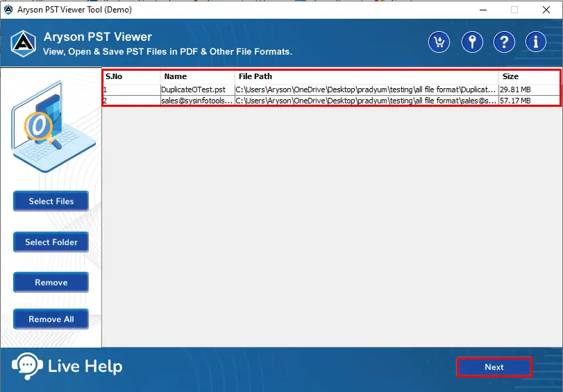Click the Remove All button
Viewport: 563px width, 392px height.
point(51,318)
